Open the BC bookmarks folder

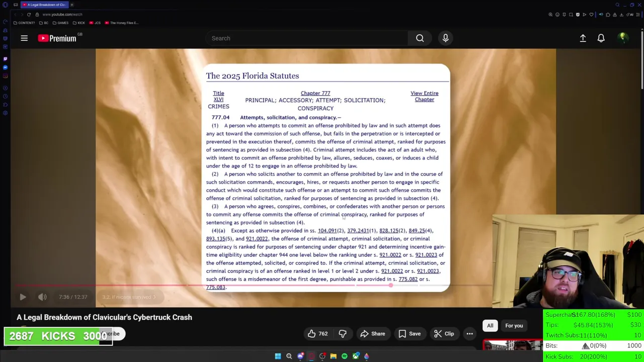click(44, 23)
